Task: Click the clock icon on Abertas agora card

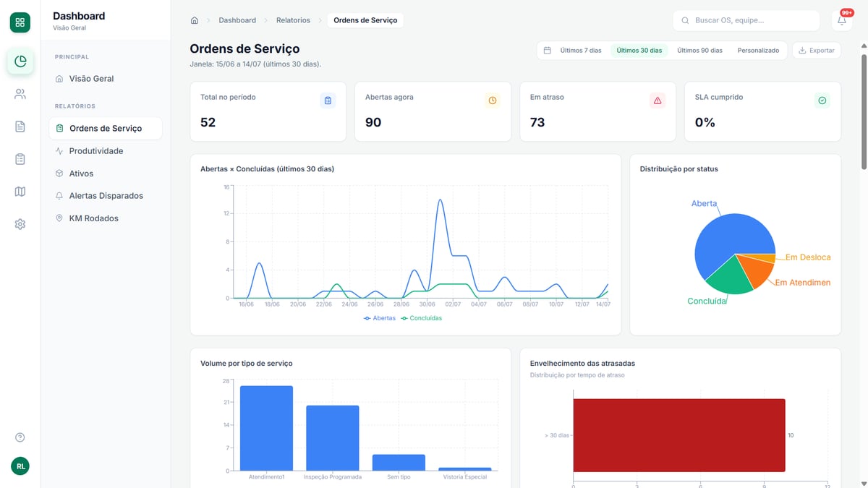Action: (493, 100)
